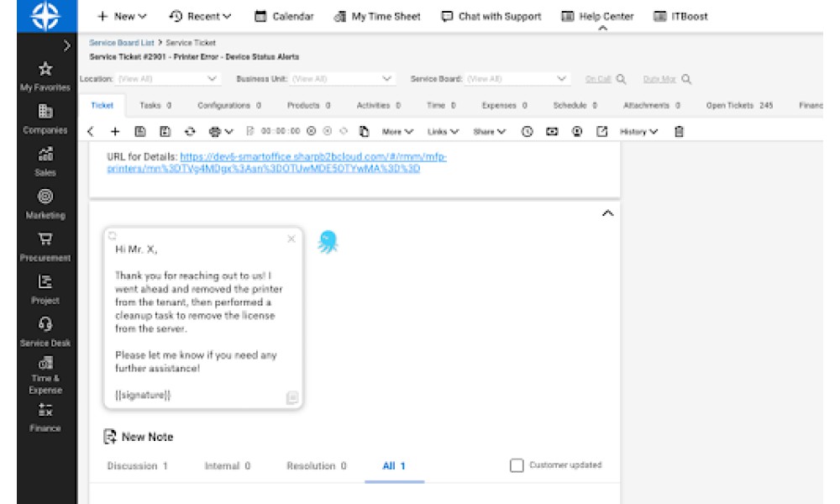Click the refresh icon in toolbar

point(190,131)
